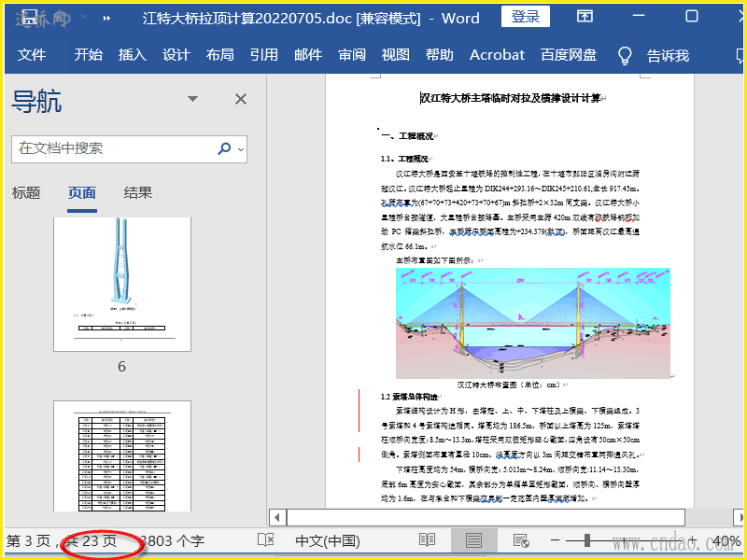
Task: Switch to Web Layout view icon
Action: pos(521,540)
